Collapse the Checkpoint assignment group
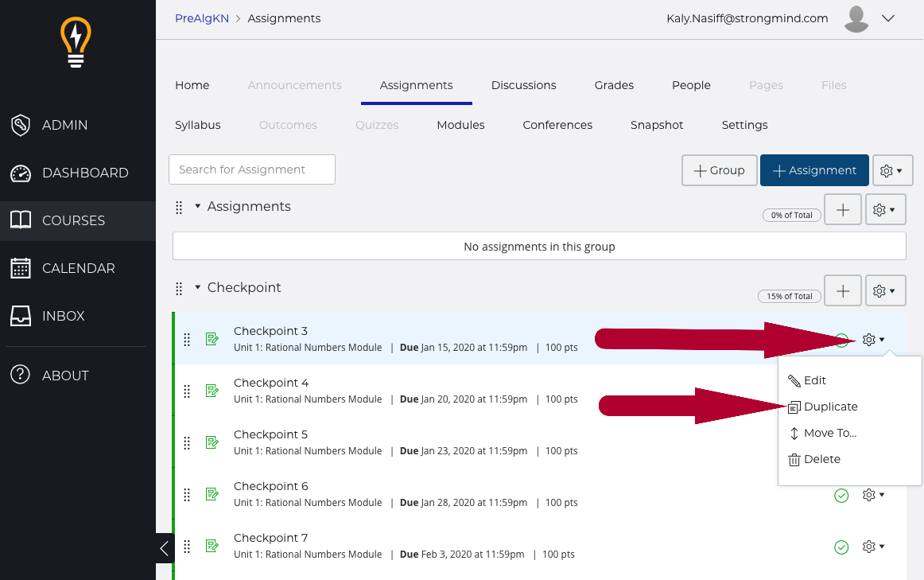The height and width of the screenshot is (580, 924). pyautogui.click(x=198, y=287)
